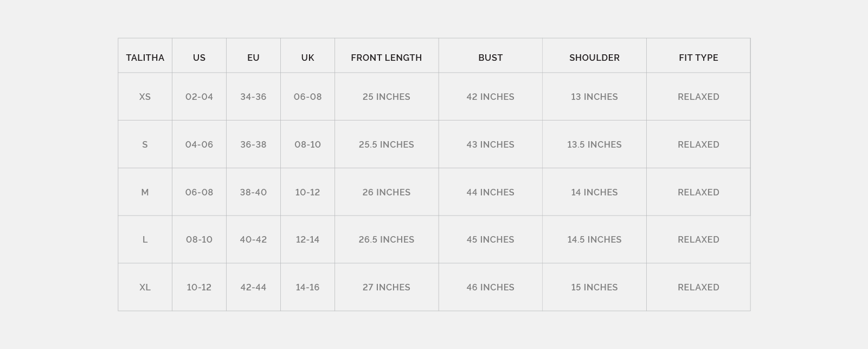Select the 27 INCHES front length cell

[x=386, y=287]
